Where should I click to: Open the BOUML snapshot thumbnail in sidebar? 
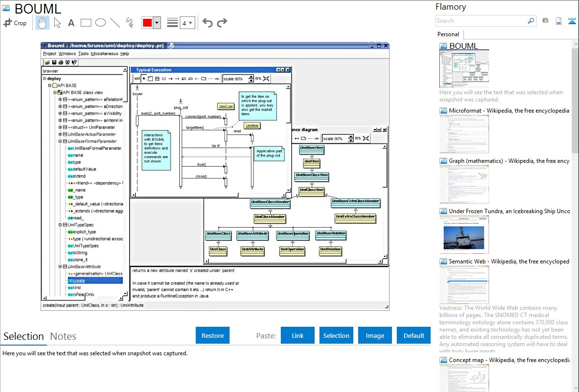[464, 69]
